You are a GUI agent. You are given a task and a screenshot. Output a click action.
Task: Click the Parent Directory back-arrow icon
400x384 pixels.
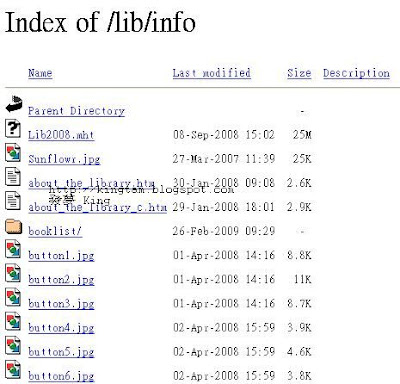tap(14, 104)
